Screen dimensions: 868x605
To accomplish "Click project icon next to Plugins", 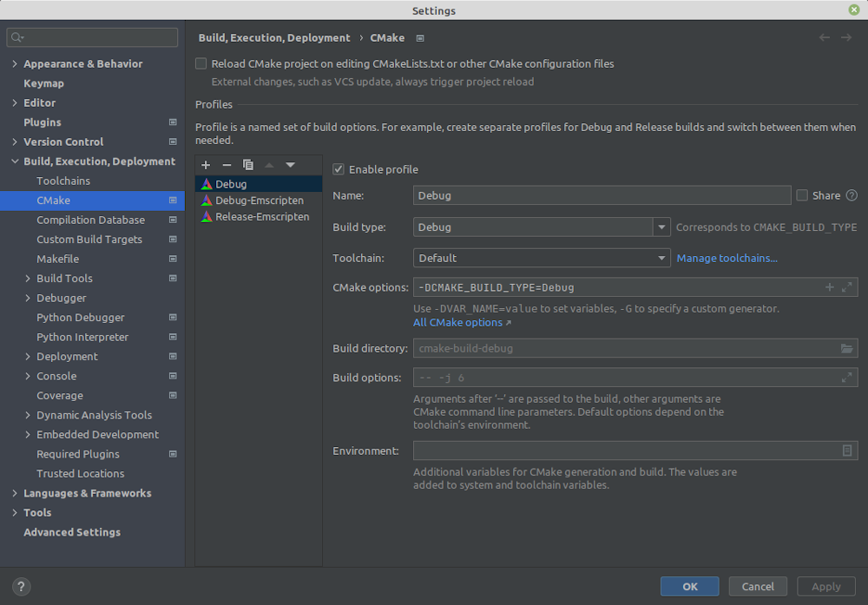I will tap(173, 122).
